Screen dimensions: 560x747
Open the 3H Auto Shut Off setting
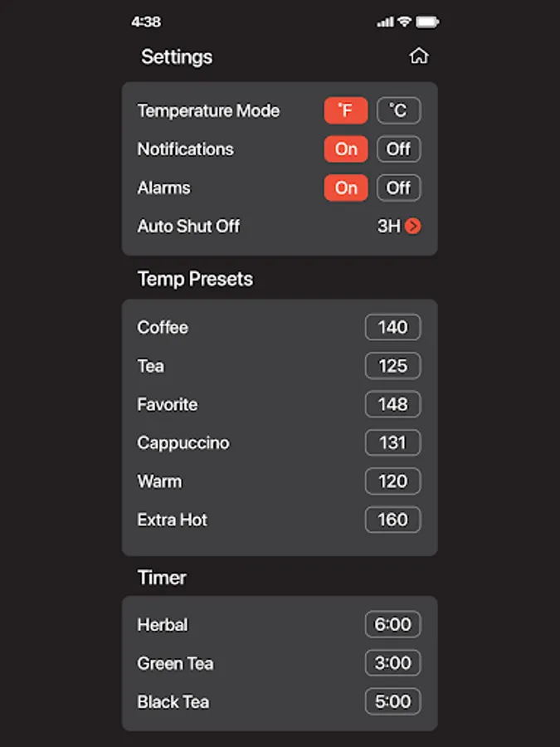[388, 226]
